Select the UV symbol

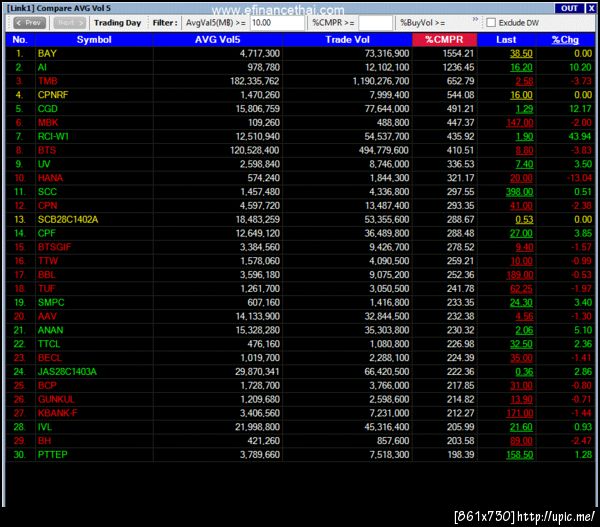coord(44,164)
